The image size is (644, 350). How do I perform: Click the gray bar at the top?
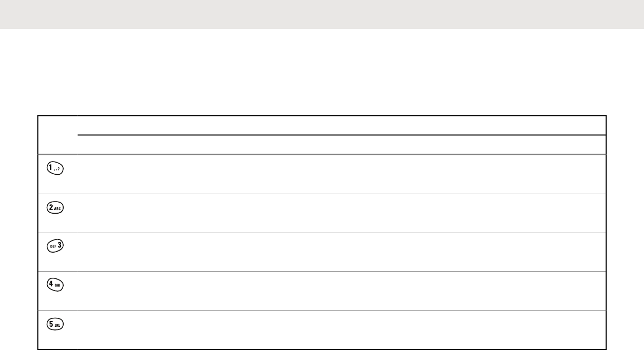point(322,14)
